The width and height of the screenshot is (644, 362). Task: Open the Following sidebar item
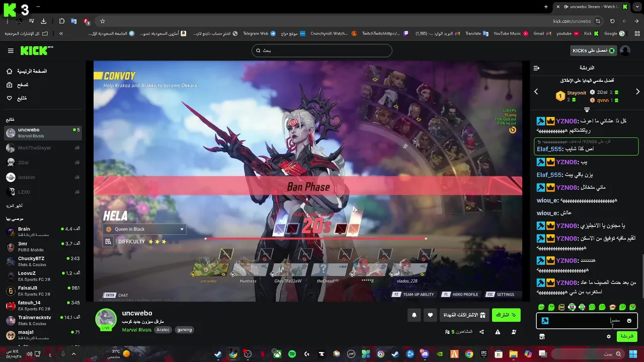[16, 98]
